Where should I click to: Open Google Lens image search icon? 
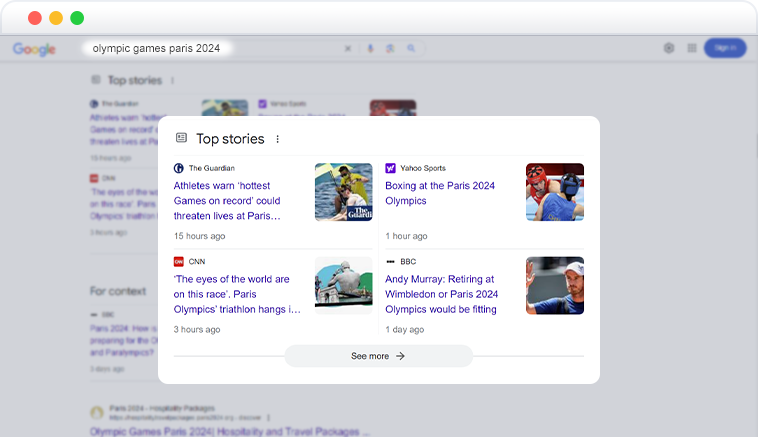(390, 48)
